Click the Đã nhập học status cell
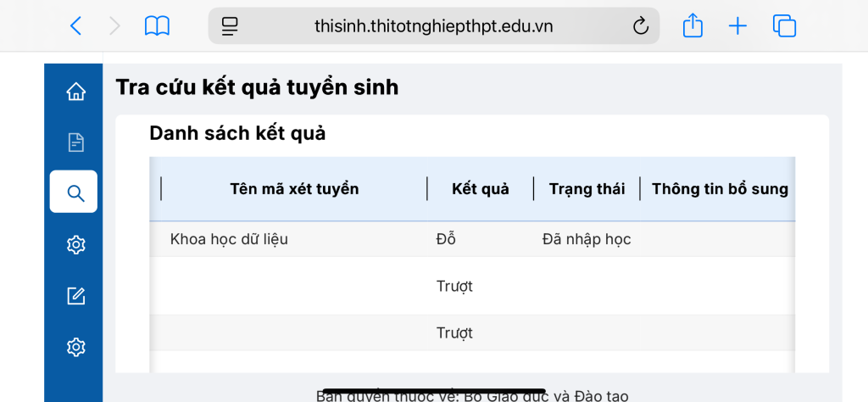This screenshot has width=868, height=402. tap(587, 239)
